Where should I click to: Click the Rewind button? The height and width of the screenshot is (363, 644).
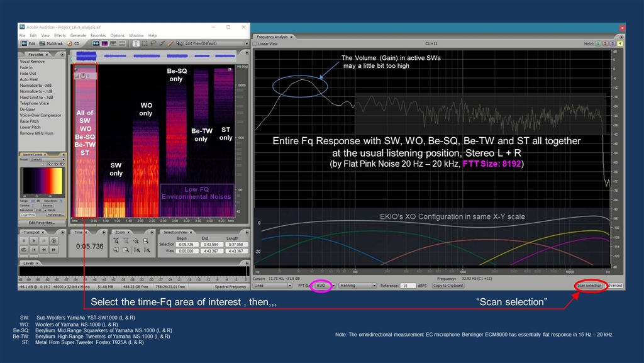click(43, 250)
